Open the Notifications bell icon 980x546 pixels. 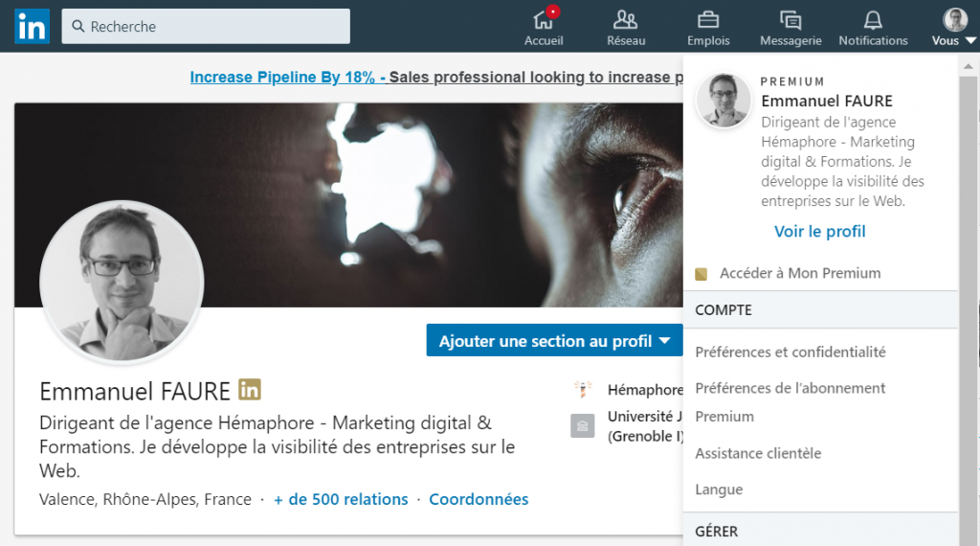[x=873, y=20]
